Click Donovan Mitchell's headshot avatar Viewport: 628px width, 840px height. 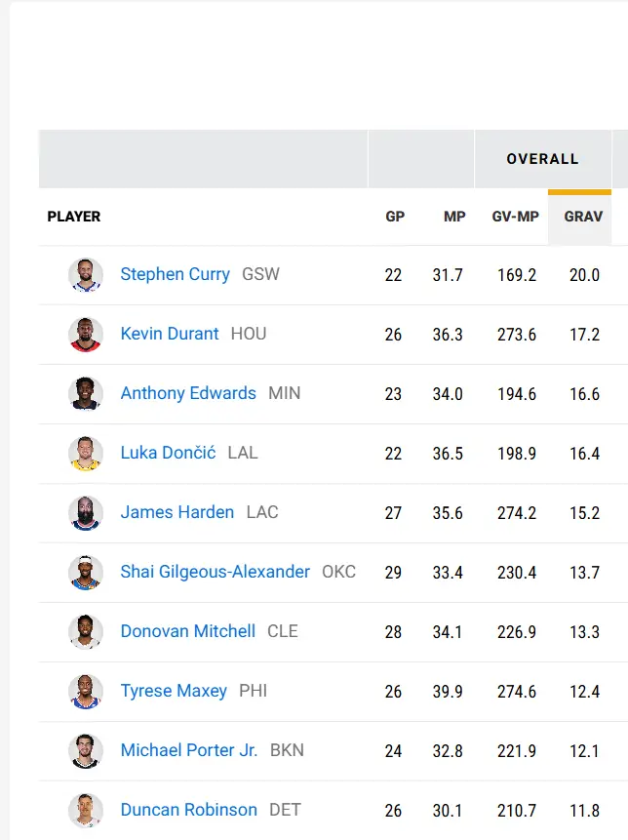pyautogui.click(x=86, y=632)
